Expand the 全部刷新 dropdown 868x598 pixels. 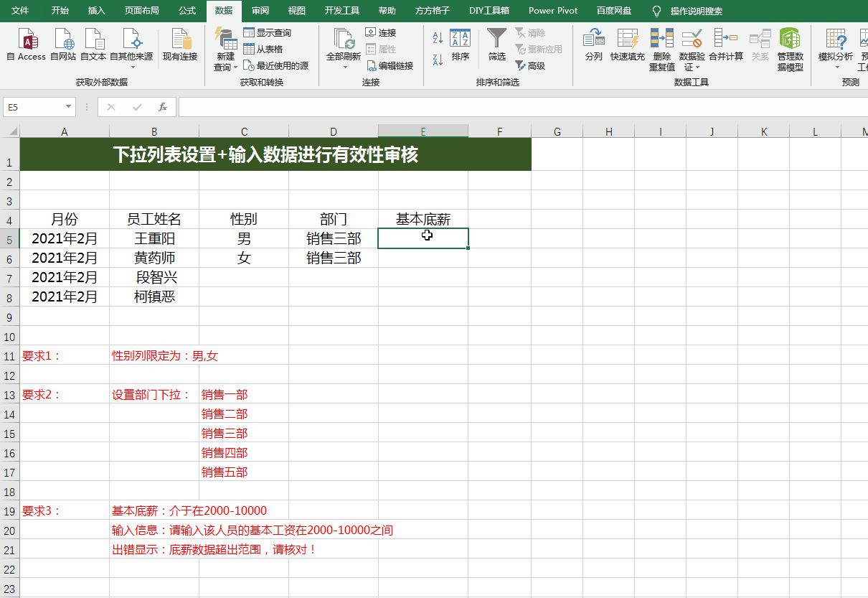click(344, 67)
